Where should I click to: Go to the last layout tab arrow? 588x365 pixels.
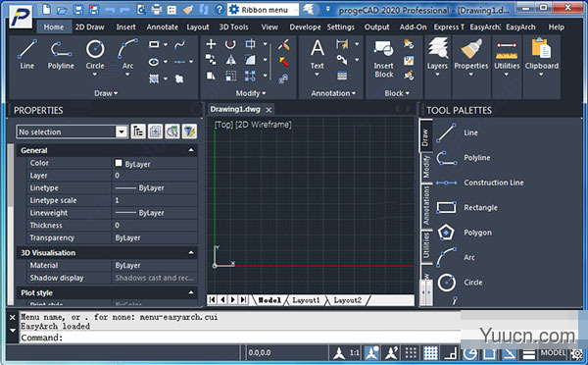(x=244, y=299)
